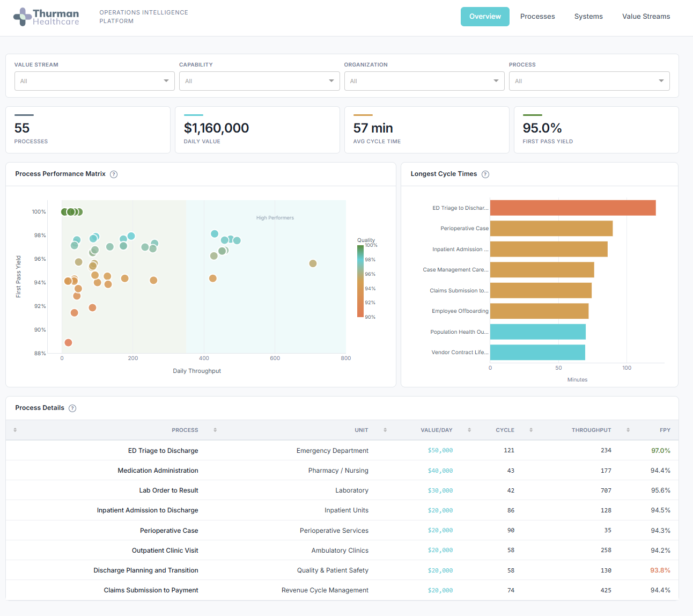Select the Lab Order to Result process name
The height and width of the screenshot is (616, 693).
pos(168,490)
